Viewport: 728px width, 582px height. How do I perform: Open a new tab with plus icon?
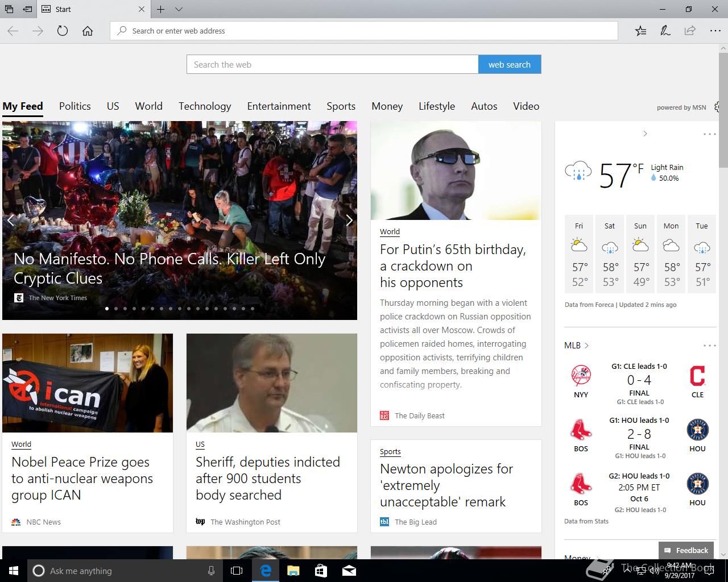point(161,9)
